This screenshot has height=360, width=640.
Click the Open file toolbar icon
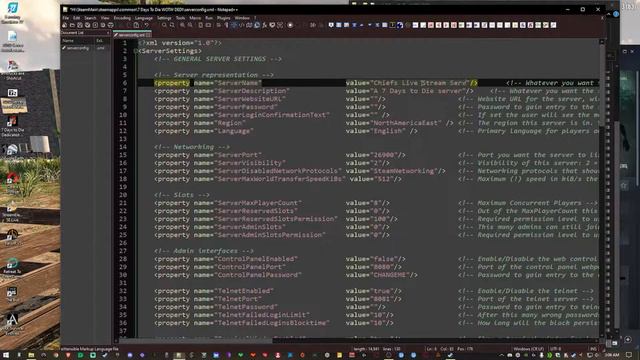click(x=73, y=25)
